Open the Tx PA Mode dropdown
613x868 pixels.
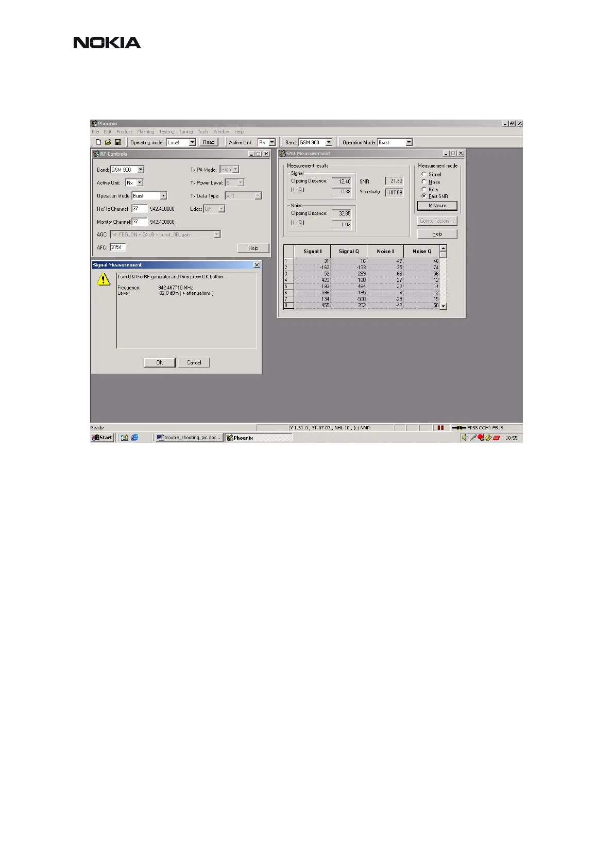235,169
